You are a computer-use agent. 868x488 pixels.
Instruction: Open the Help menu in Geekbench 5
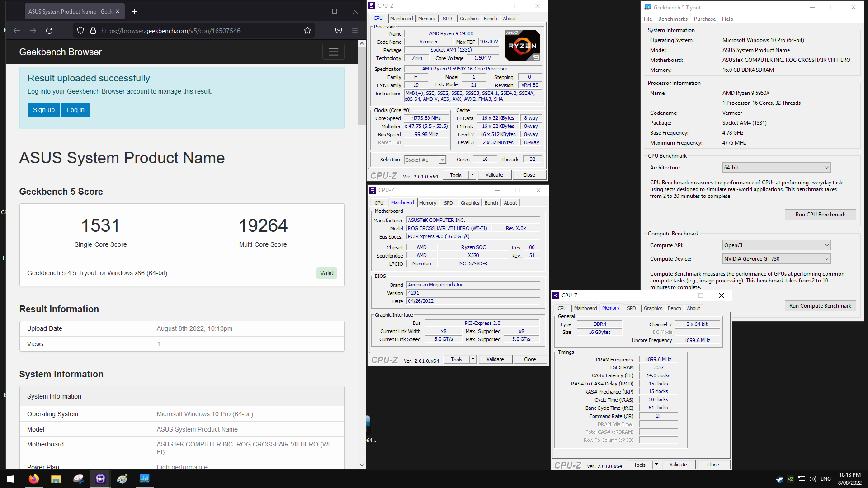(x=727, y=19)
